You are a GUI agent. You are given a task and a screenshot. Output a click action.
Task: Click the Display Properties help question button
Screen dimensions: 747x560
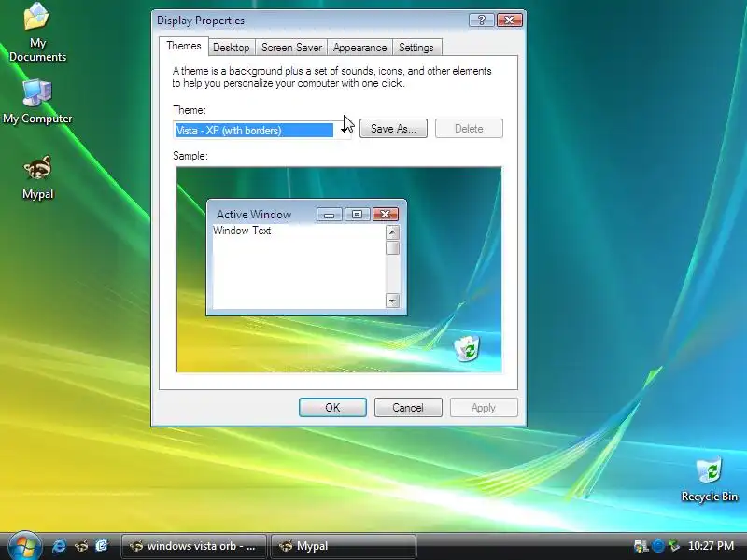(481, 20)
